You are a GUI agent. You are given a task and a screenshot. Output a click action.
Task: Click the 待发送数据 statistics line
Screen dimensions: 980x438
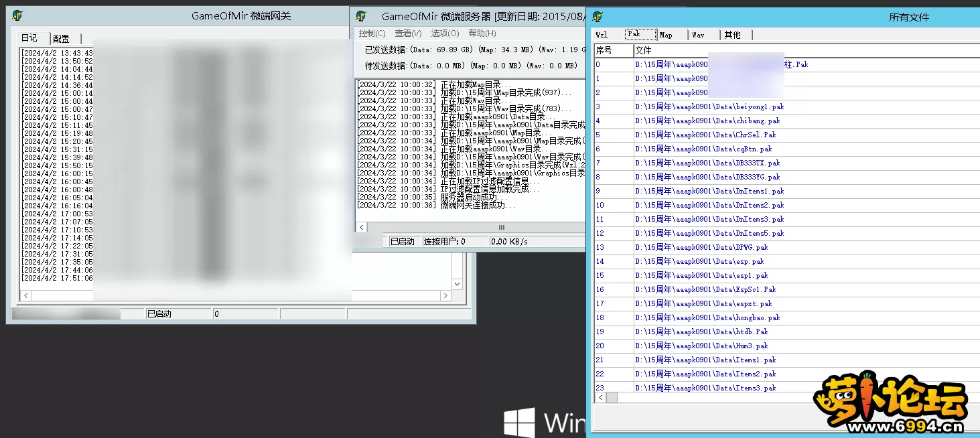click(x=471, y=66)
